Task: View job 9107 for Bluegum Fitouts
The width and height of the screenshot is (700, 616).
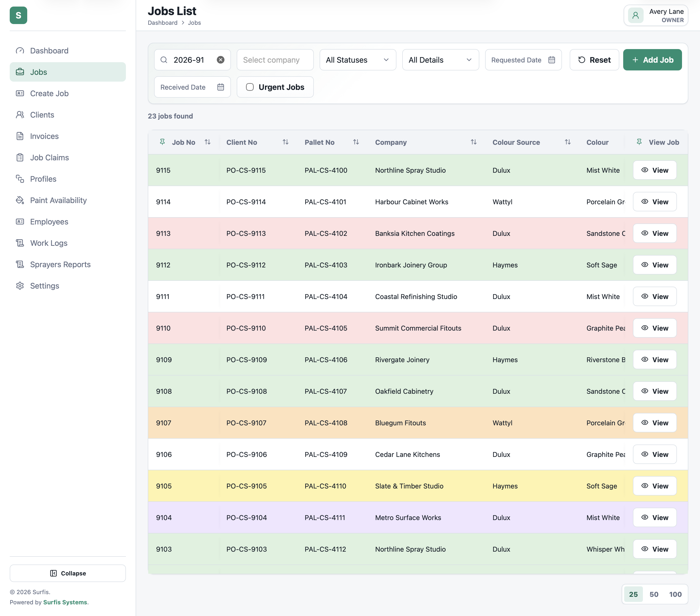Action: [x=655, y=423]
